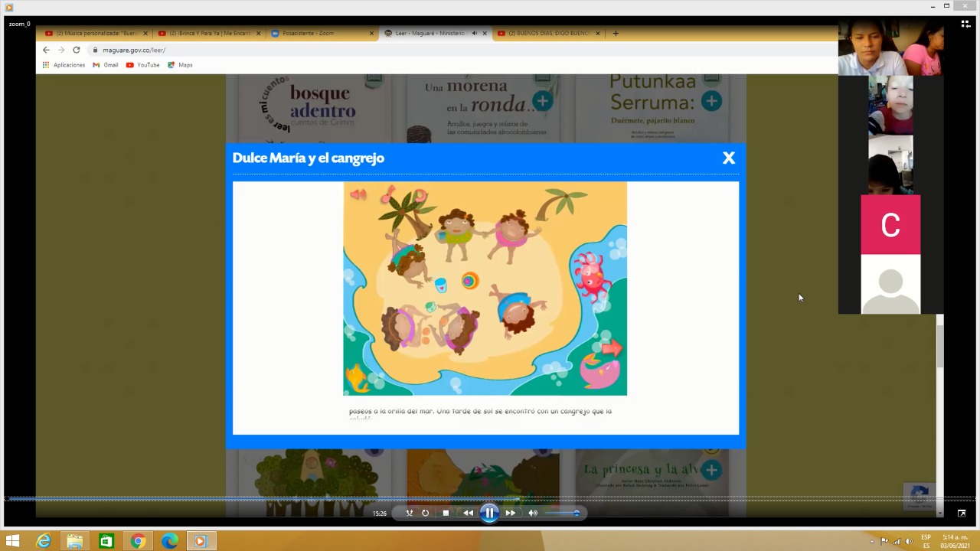980x551 pixels.
Task: Adjust the media player volume slider
Action: tap(561, 513)
